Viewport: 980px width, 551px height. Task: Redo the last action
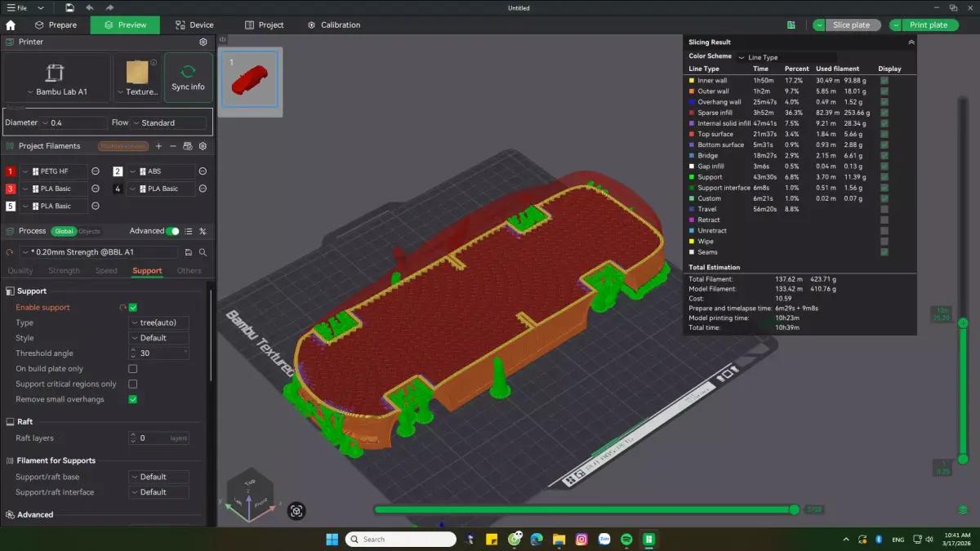[109, 7]
